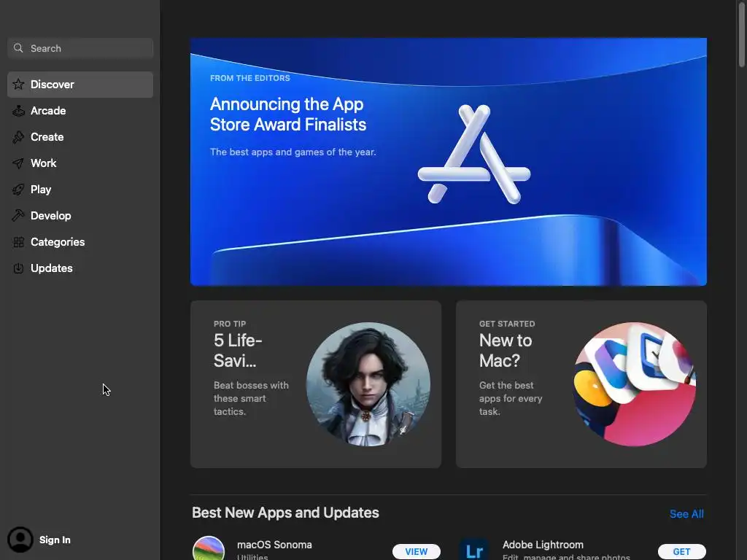The height and width of the screenshot is (560, 747).
Task: Show the Updates section
Action: pyautogui.click(x=80, y=268)
